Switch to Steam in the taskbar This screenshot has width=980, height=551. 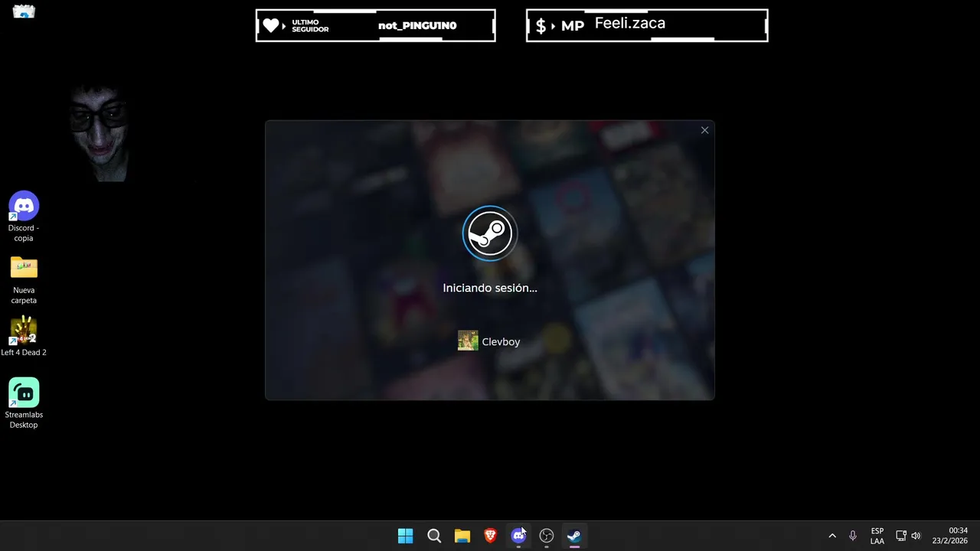point(574,536)
